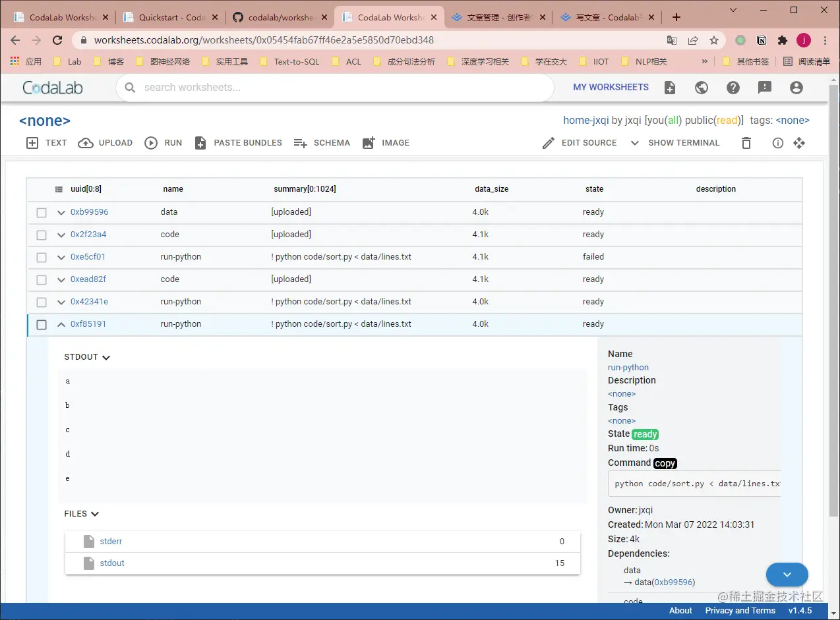This screenshot has width=840, height=620.
Task: Click the TEXT add-cell toolbar item
Action: click(46, 143)
